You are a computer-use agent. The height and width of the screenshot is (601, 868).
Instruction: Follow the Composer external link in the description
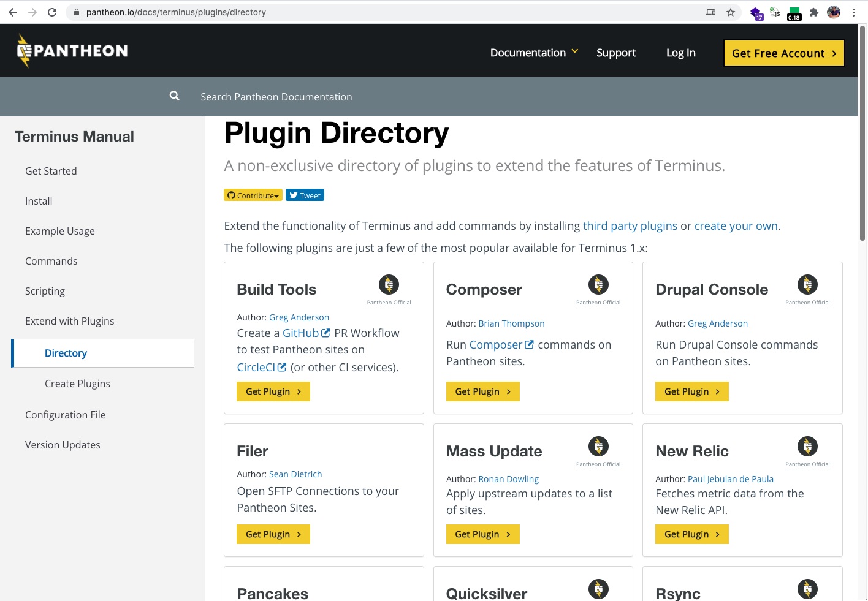pos(502,345)
